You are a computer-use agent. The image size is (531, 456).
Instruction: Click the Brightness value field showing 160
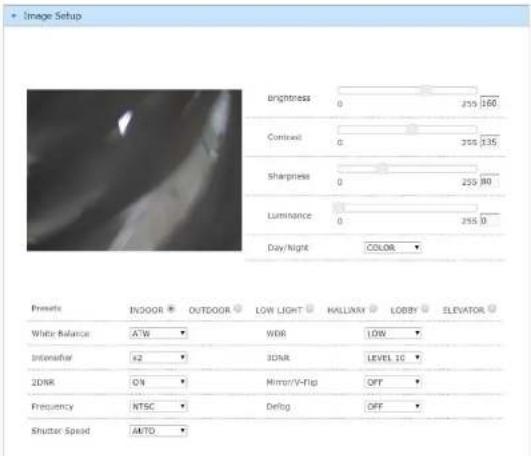489,103
